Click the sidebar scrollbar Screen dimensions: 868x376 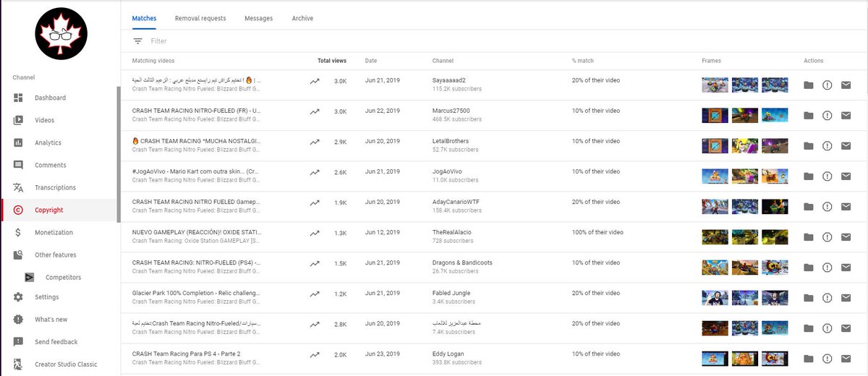click(119, 153)
